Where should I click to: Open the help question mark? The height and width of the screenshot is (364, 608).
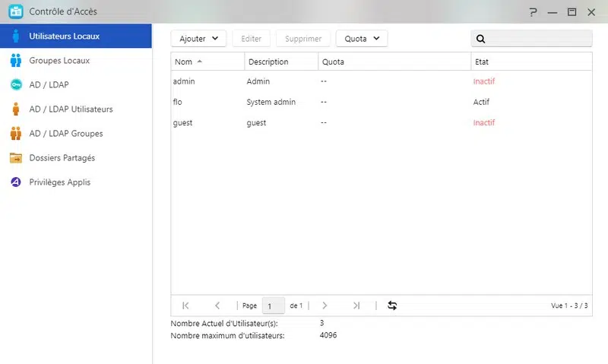pyautogui.click(x=534, y=12)
